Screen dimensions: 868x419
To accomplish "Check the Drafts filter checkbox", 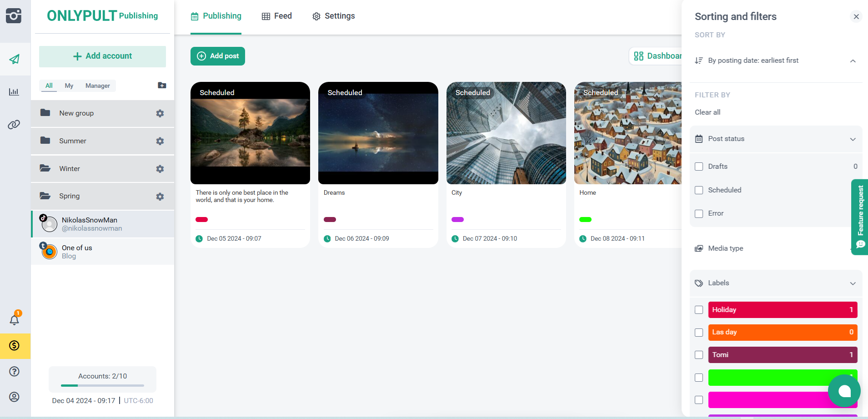I will pyautogui.click(x=699, y=167).
